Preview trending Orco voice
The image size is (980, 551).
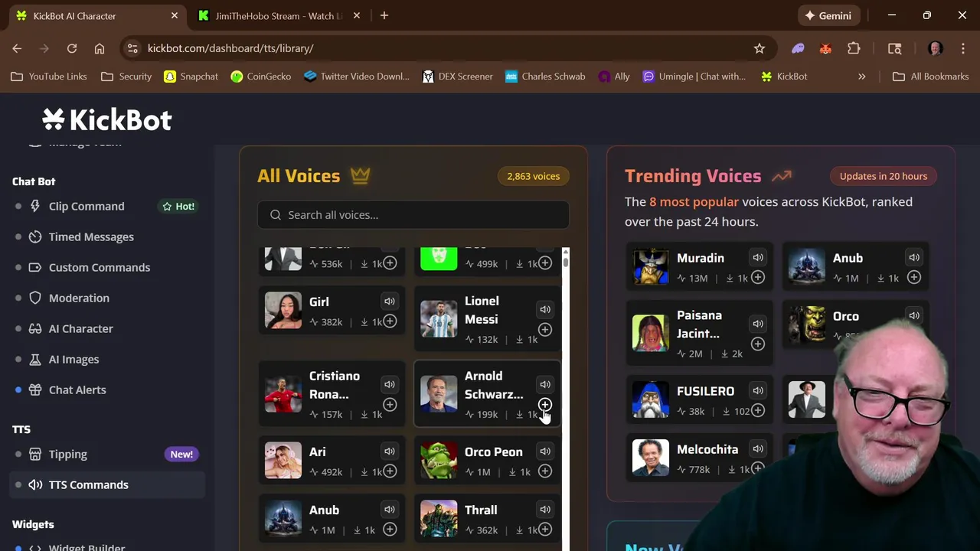[x=914, y=316]
